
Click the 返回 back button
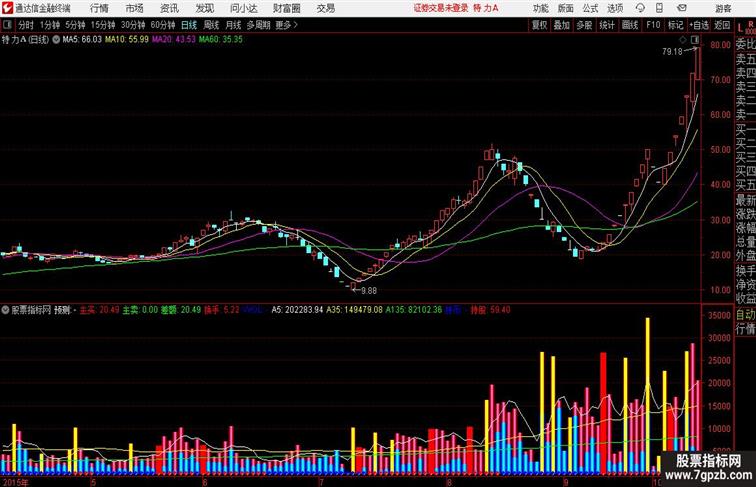click(x=722, y=25)
